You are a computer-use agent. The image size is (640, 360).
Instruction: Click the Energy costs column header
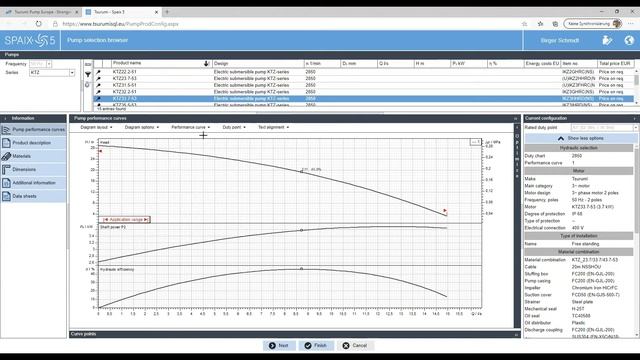[542, 64]
